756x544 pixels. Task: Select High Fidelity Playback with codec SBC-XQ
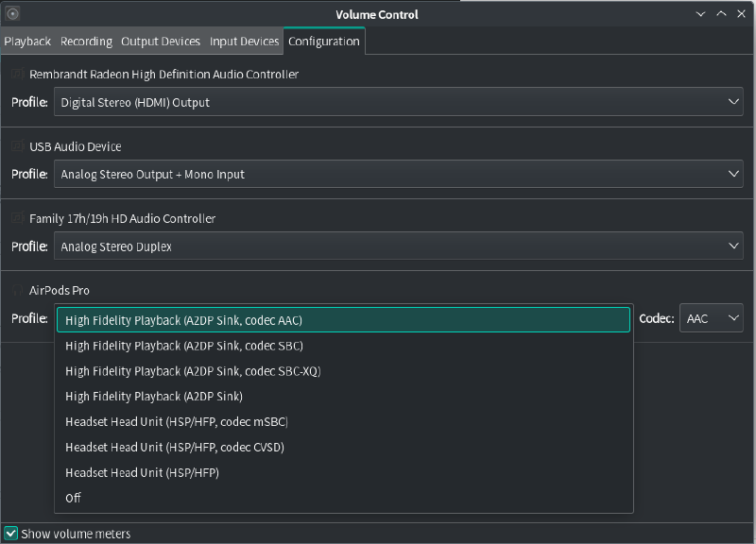[x=193, y=371]
